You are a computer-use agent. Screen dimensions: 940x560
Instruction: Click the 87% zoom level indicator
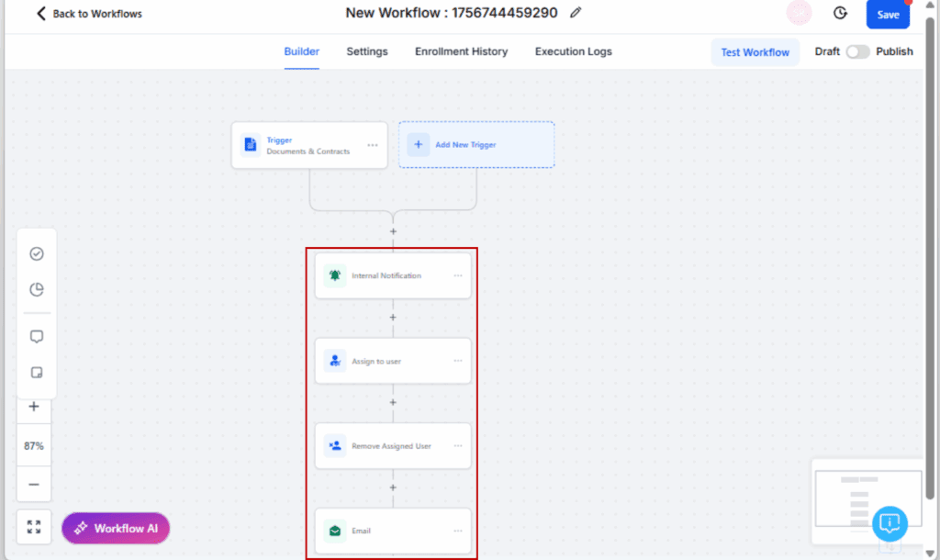(x=34, y=445)
